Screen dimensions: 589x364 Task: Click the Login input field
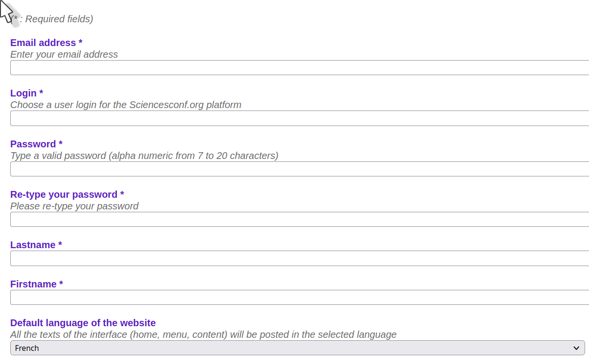[291, 118]
